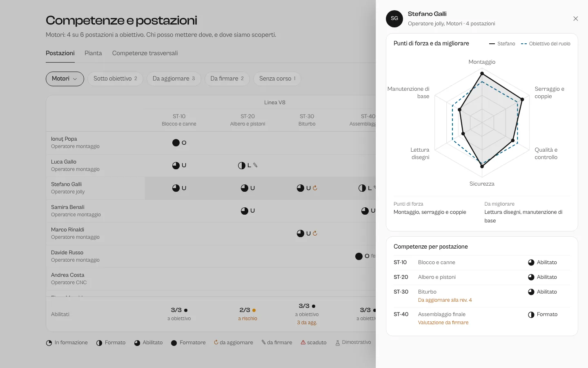Click Davide Russo's ST-40 full circle icon
588x368 pixels.
click(359, 256)
